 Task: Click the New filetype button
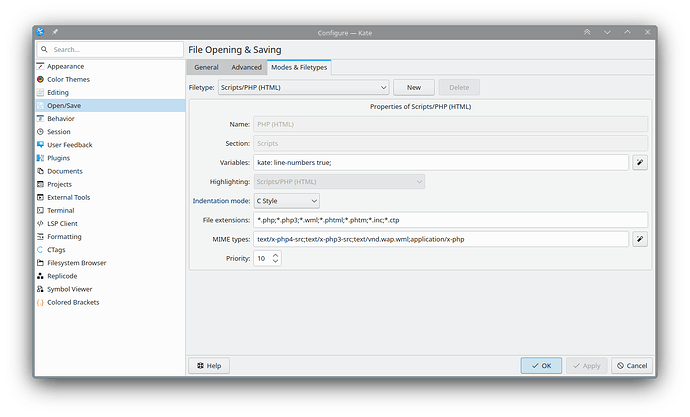coord(414,88)
